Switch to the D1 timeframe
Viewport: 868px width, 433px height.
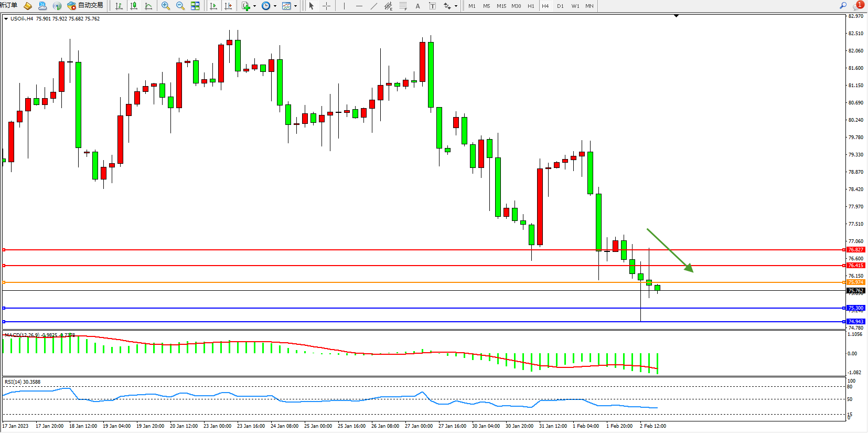pos(560,6)
